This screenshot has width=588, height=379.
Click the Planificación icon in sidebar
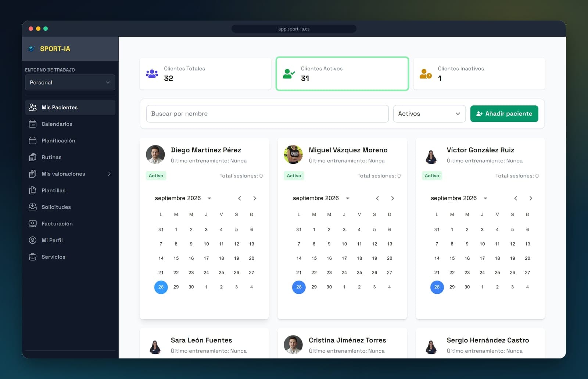point(33,141)
